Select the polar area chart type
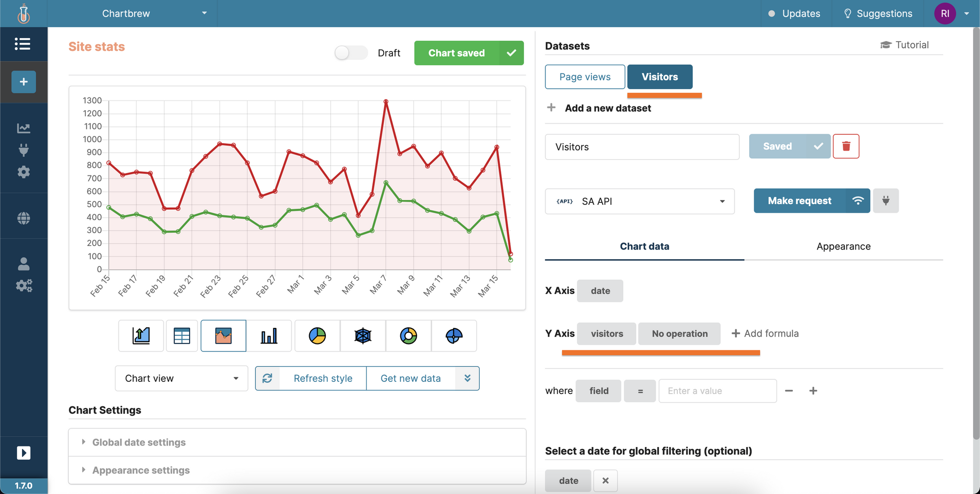This screenshot has width=980, height=494. point(453,336)
